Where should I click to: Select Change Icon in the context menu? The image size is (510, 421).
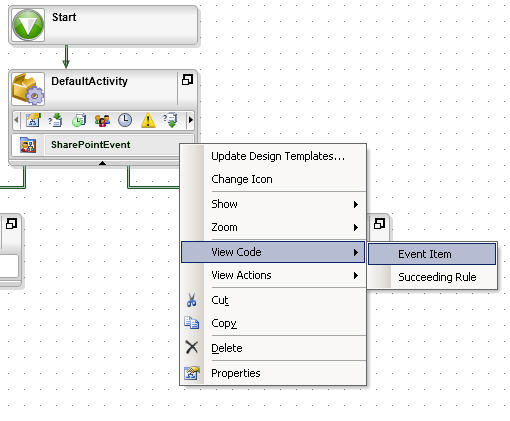(273, 179)
